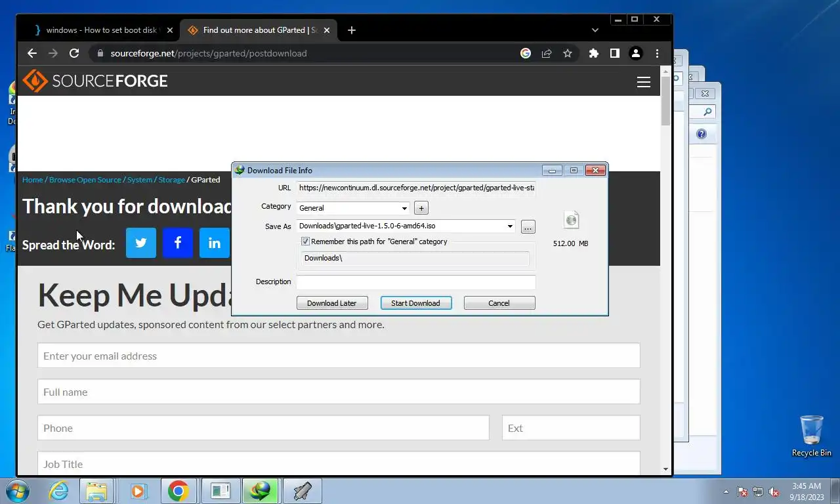Click scrollbar down arrow in Chrome

coord(665,470)
